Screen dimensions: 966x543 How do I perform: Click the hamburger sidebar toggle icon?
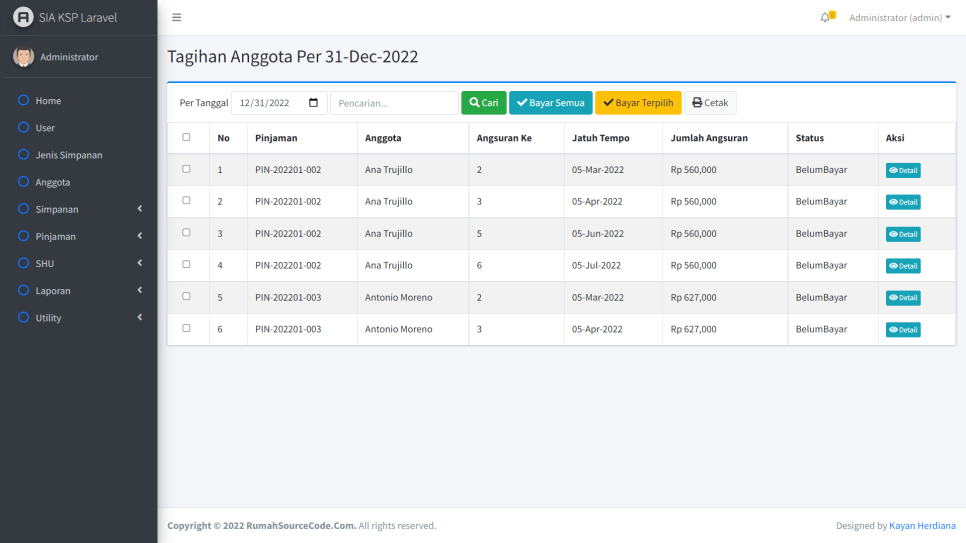pyautogui.click(x=177, y=18)
